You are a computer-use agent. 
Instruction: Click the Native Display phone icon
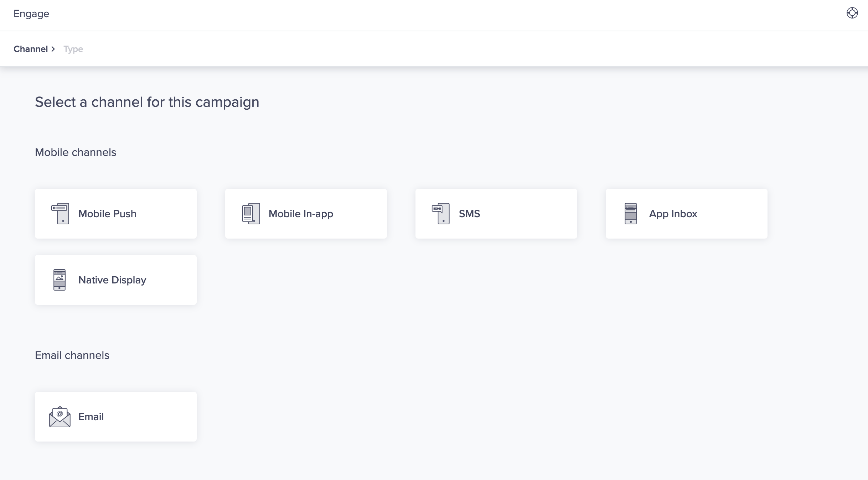pyautogui.click(x=60, y=280)
